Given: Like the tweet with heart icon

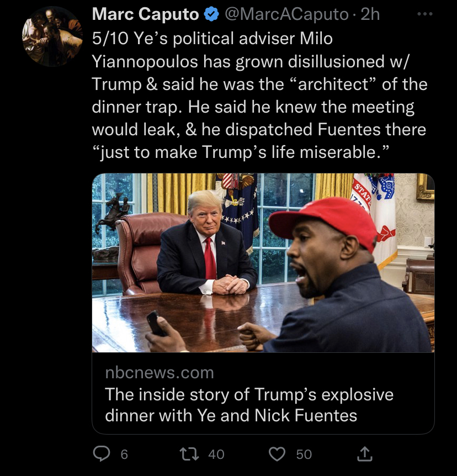Looking at the screenshot, I should click(x=277, y=454).
